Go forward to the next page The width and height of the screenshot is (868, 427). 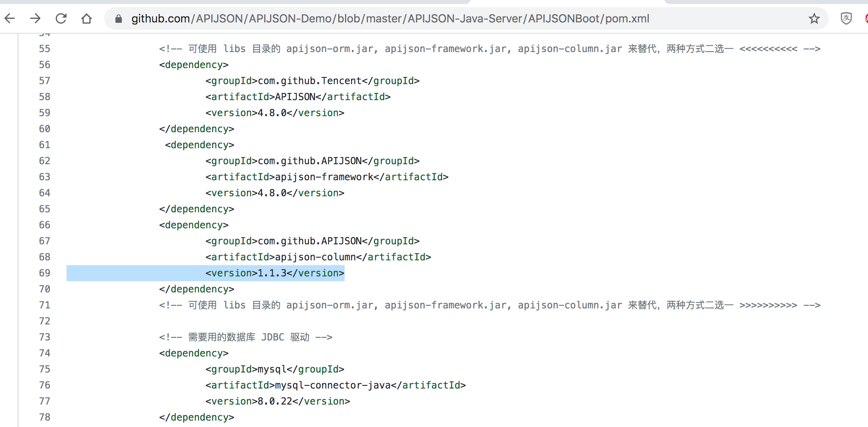pos(35,18)
